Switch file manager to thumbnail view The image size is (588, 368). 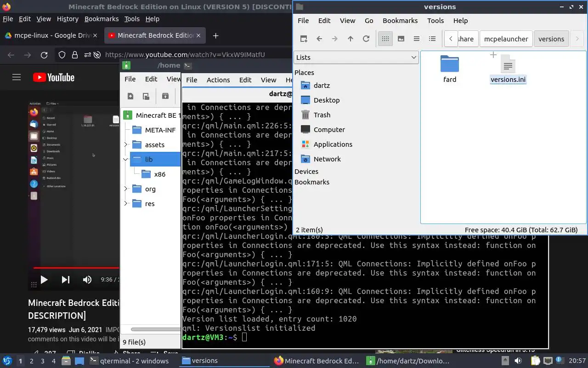click(x=401, y=39)
